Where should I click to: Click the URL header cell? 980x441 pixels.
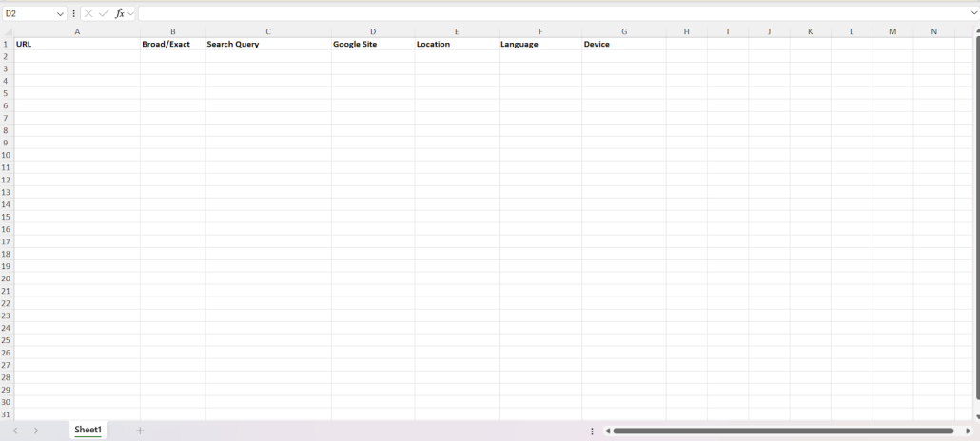click(77, 44)
